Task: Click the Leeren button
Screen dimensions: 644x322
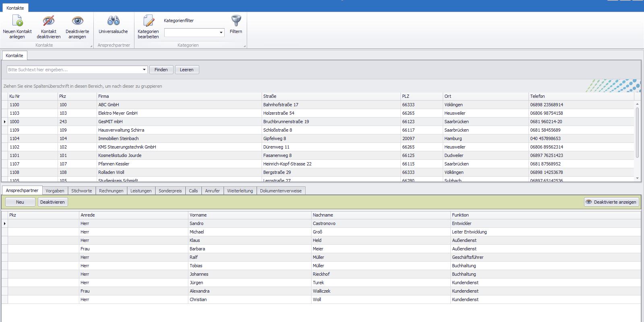Action: pyautogui.click(x=186, y=70)
